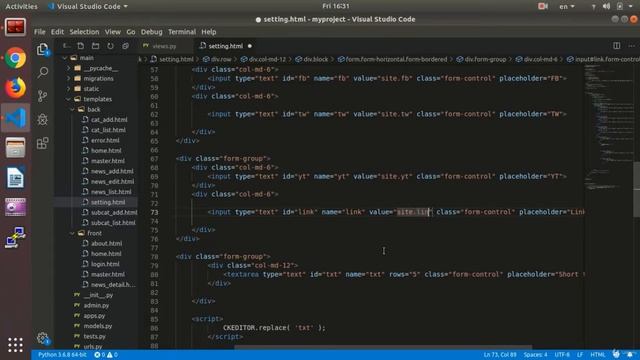Open Visual Studio Code app menu dropdown
The image size is (640, 360).
tap(88, 6)
